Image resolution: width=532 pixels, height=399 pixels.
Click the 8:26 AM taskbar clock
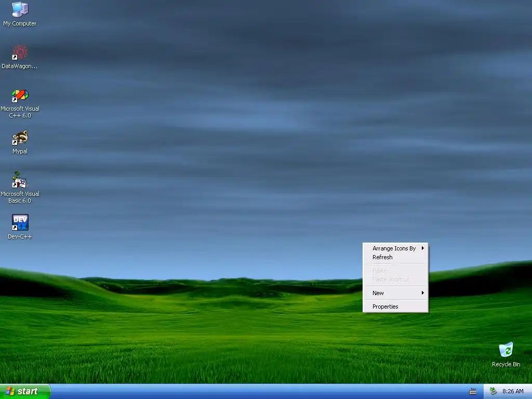(513, 391)
